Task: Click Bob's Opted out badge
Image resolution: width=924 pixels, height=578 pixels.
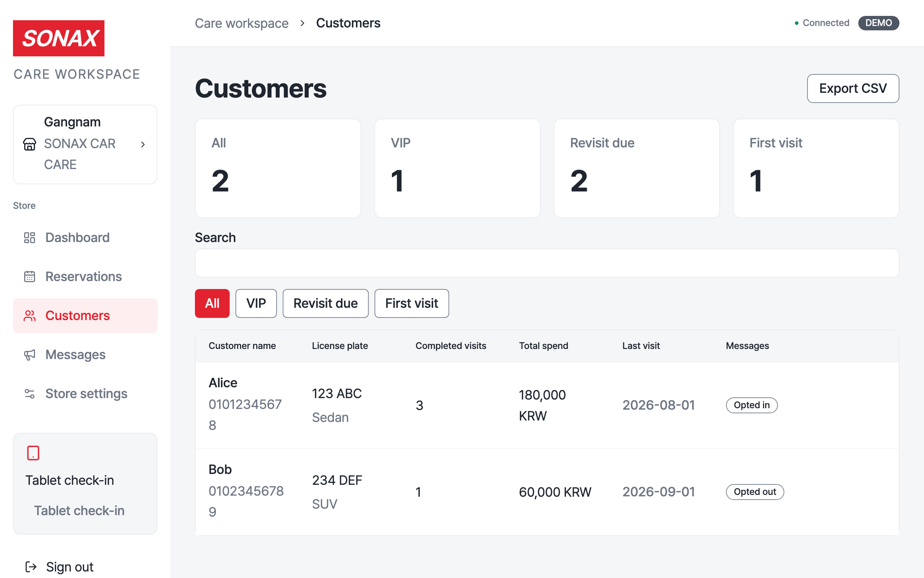Action: pyautogui.click(x=755, y=492)
